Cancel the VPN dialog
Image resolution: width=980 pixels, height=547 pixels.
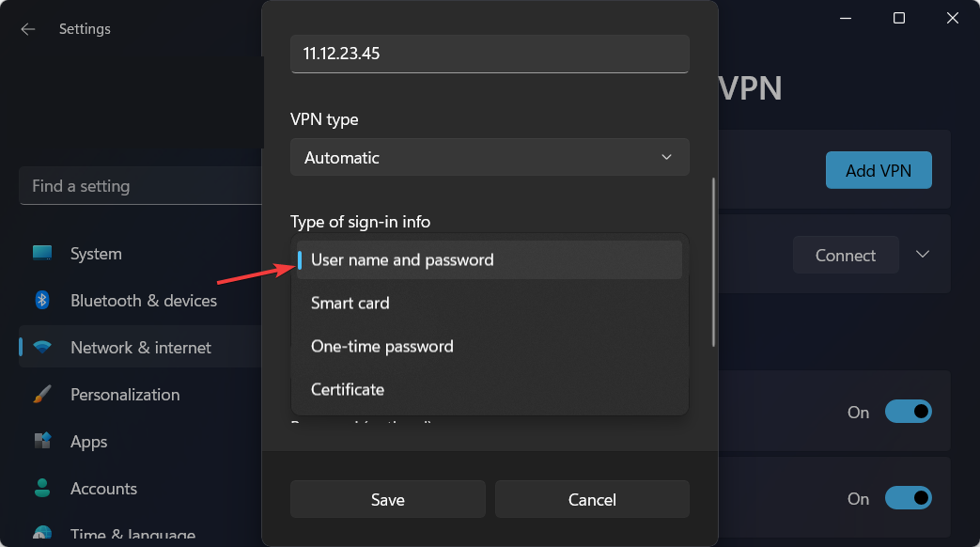tap(592, 499)
